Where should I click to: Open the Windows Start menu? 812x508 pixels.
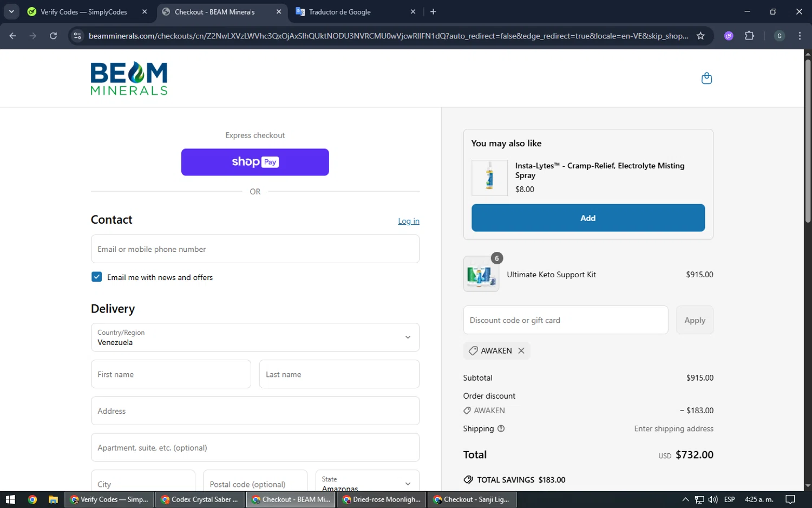pos(10,499)
